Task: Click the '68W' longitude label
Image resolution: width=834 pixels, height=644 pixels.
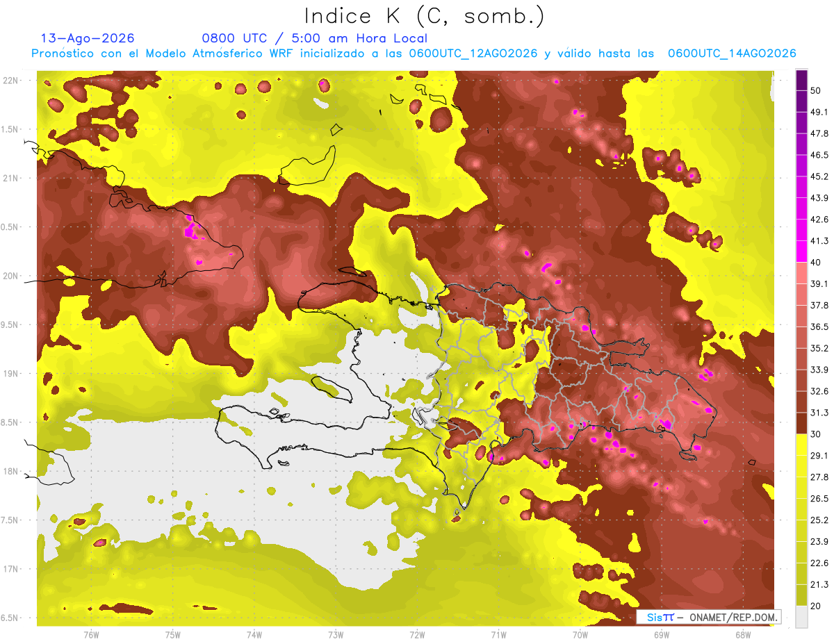Action: click(743, 635)
